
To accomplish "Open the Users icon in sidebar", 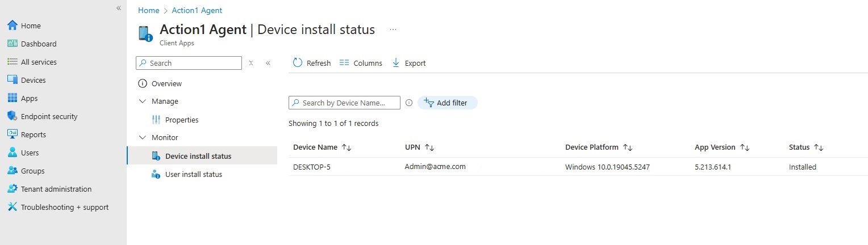I will pyautogui.click(x=12, y=153).
